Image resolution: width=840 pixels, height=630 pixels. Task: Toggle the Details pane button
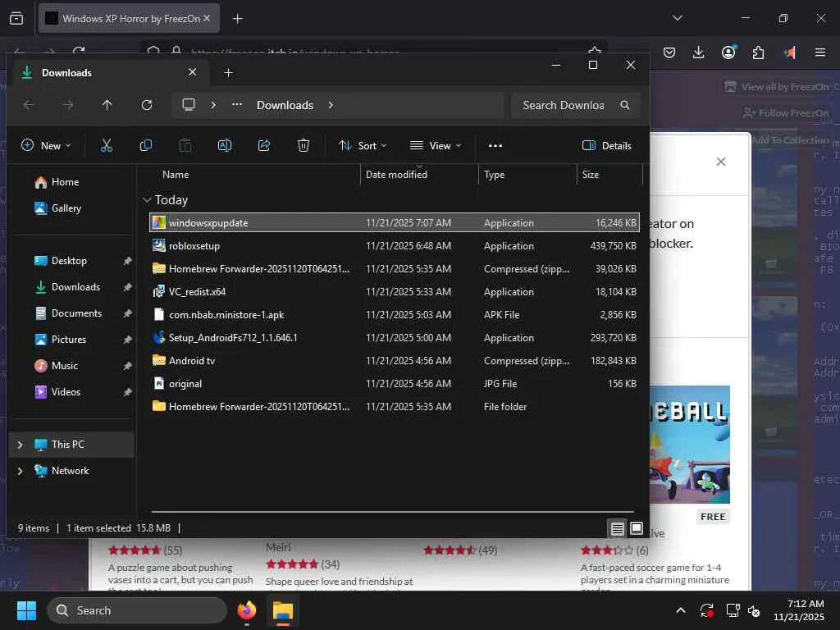[x=607, y=146]
